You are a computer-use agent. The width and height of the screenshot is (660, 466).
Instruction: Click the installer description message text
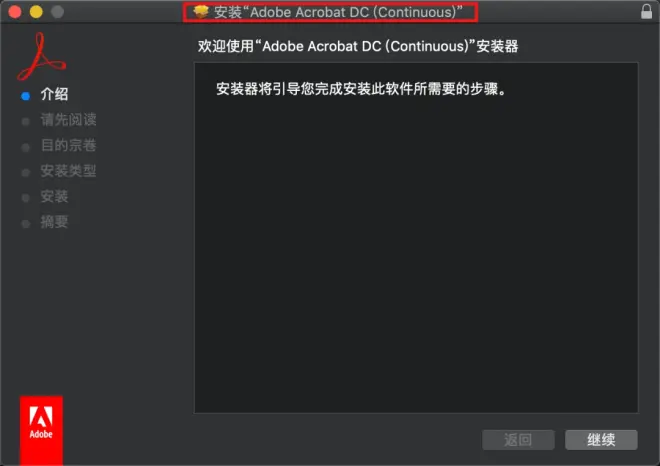tap(362, 89)
